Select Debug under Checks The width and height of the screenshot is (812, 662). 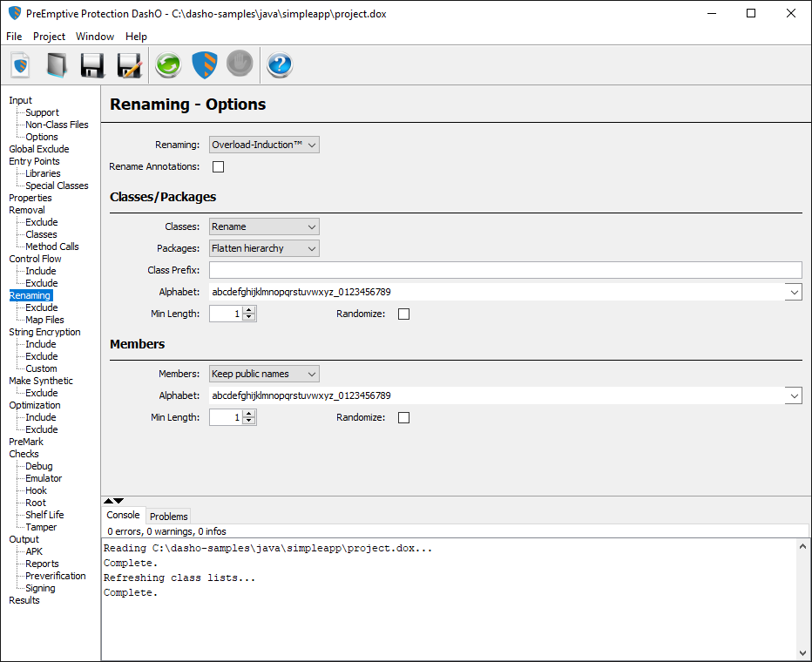[39, 466]
